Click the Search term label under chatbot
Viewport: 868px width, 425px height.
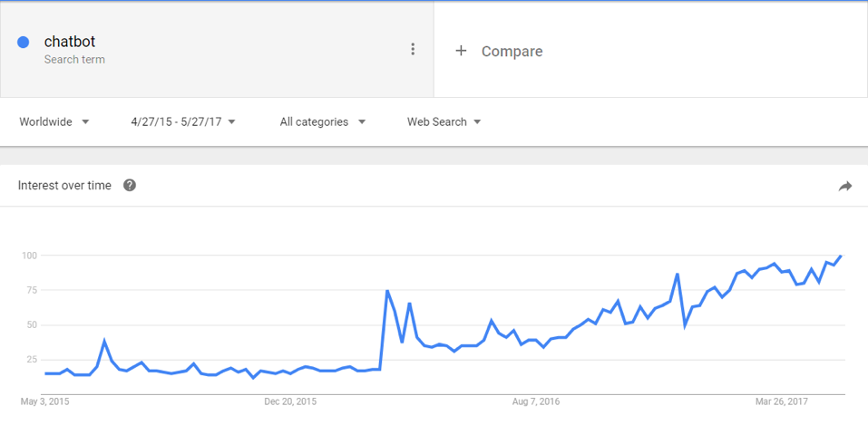(x=74, y=60)
